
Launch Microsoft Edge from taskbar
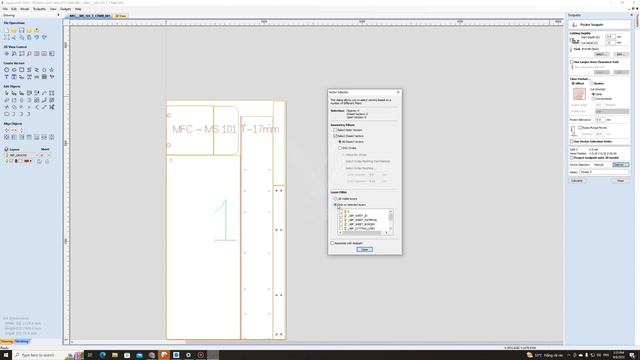(x=102, y=355)
